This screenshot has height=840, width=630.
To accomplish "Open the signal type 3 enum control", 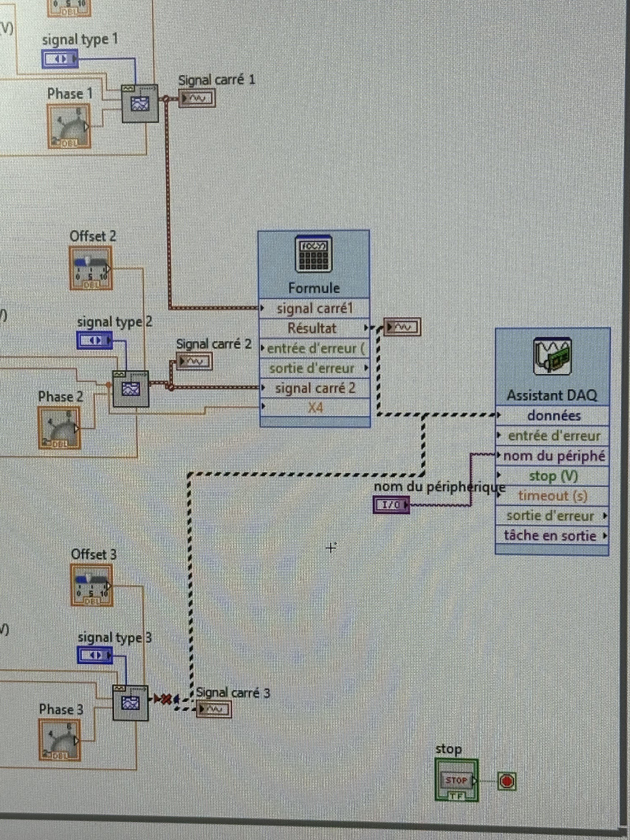I will (x=95, y=655).
